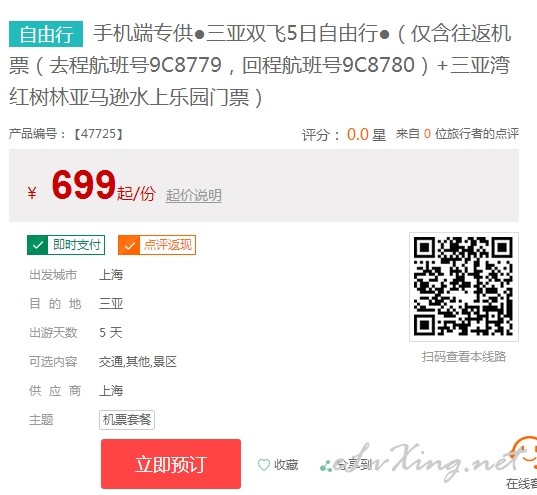Click the teal 自由行 category tag
This screenshot has height=495, width=537.
46,34
